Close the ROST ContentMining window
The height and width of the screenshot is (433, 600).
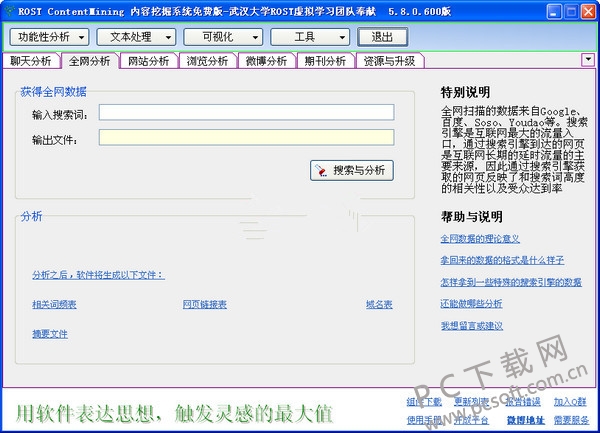click(589, 12)
